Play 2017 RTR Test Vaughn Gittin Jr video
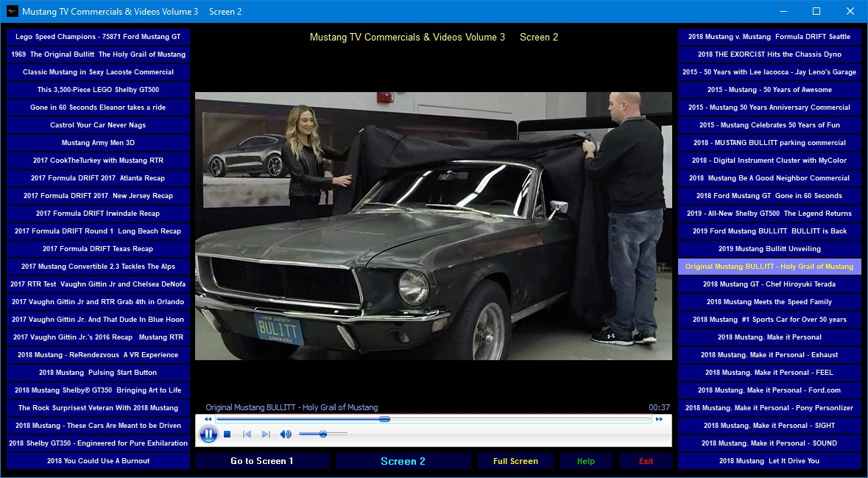This screenshot has height=478, width=868. pos(98,284)
